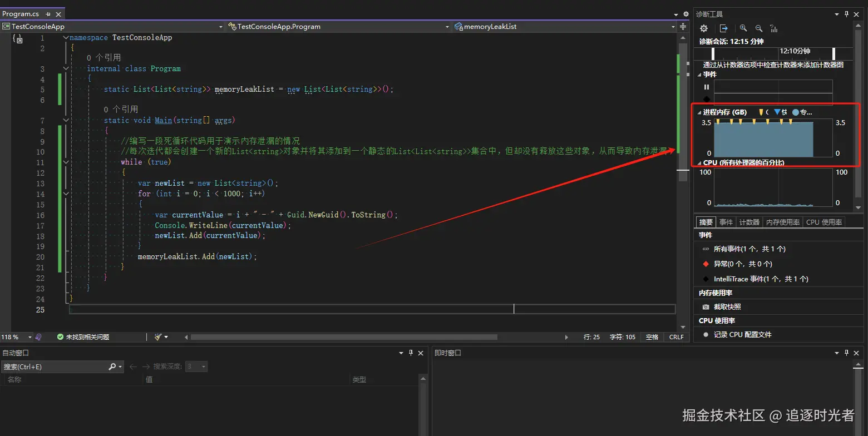The image size is (868, 436).
Task: Click the camera take snapshot icon
Action: click(706, 307)
